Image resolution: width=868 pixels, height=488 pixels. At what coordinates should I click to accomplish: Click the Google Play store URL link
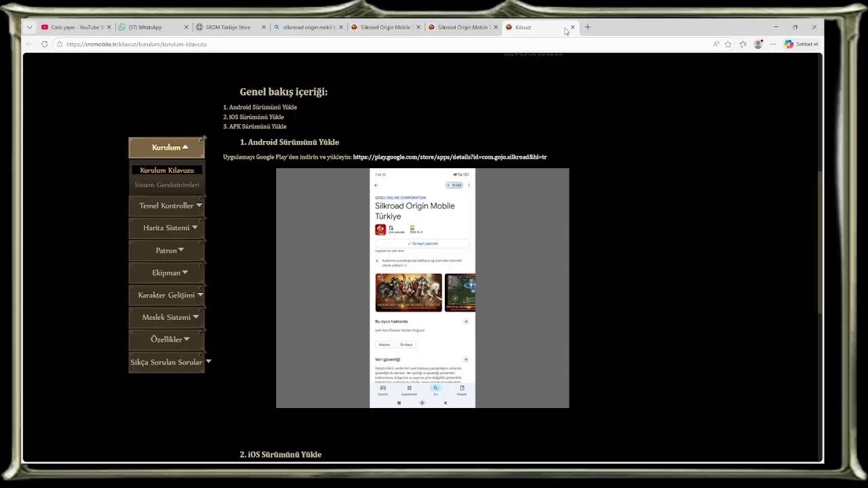pos(450,157)
